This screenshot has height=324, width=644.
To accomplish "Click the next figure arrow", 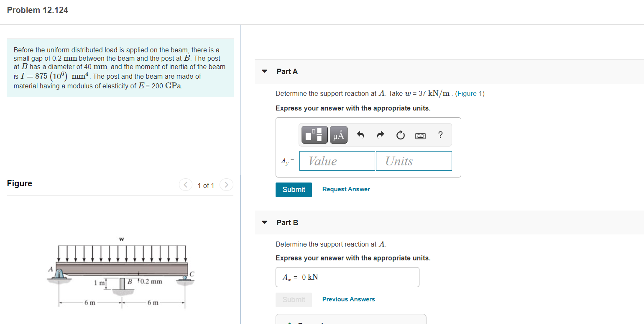I will 226,185.
